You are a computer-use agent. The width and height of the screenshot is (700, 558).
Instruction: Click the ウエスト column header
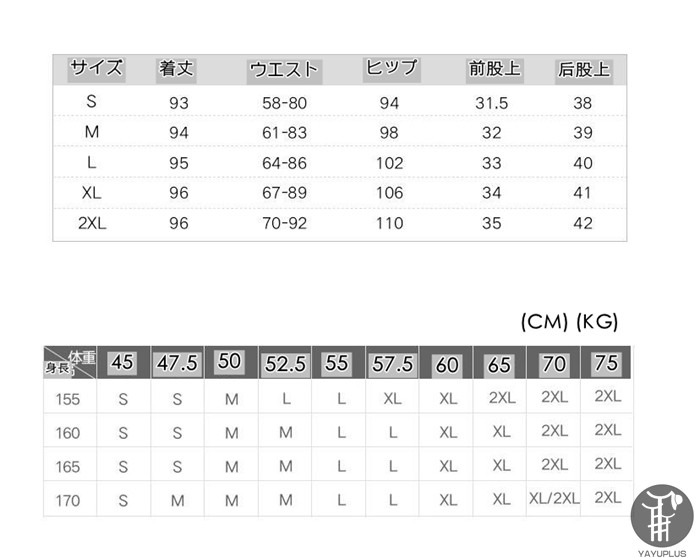284,70
